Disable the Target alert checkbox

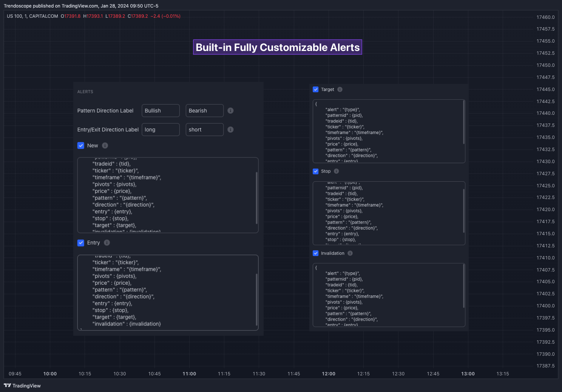316,90
